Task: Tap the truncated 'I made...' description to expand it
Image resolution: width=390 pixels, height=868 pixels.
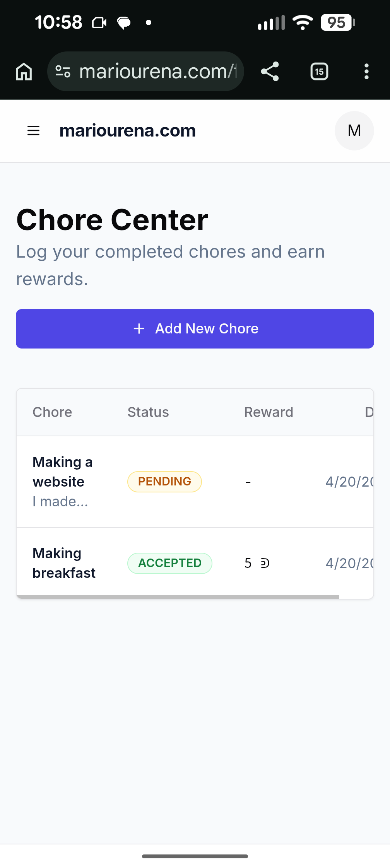Action: tap(60, 501)
